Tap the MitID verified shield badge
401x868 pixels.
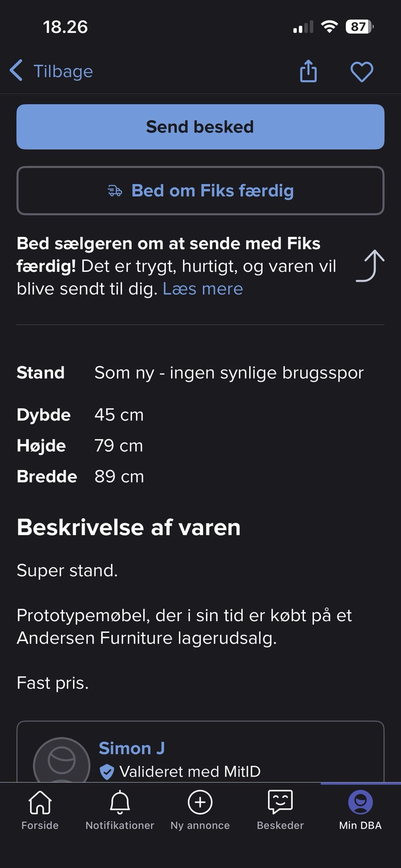[107, 772]
